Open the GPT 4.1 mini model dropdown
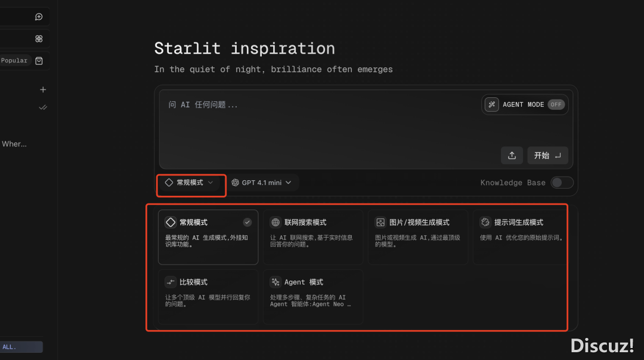 point(262,183)
